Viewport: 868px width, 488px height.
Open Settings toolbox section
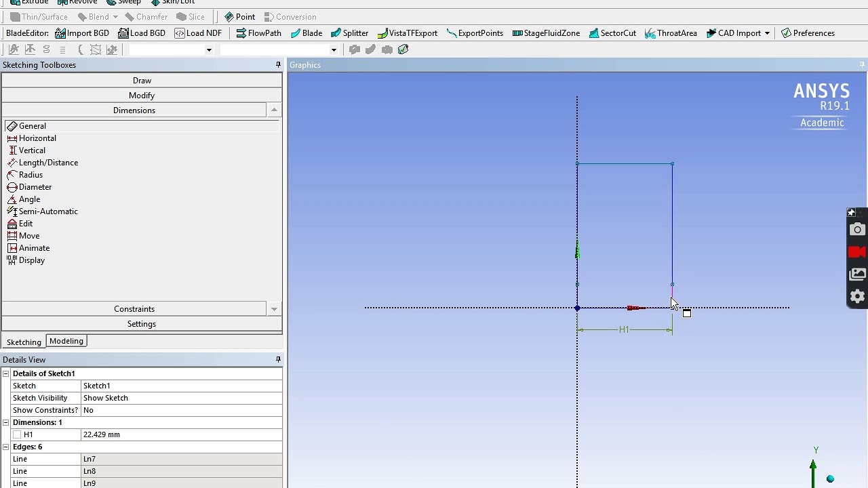click(142, 324)
